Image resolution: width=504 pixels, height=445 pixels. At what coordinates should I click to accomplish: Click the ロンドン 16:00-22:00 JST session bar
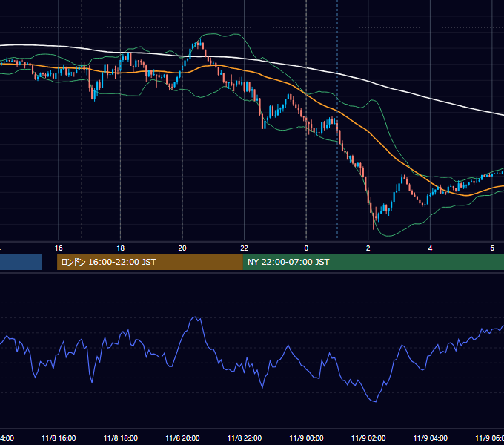coord(150,262)
